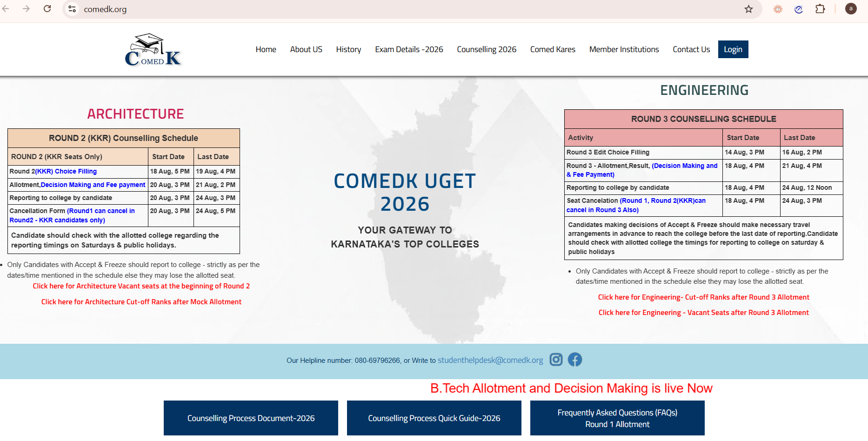Open Counselling Process Quick Guide-2026
This screenshot has height=441, width=868.
pos(434,418)
